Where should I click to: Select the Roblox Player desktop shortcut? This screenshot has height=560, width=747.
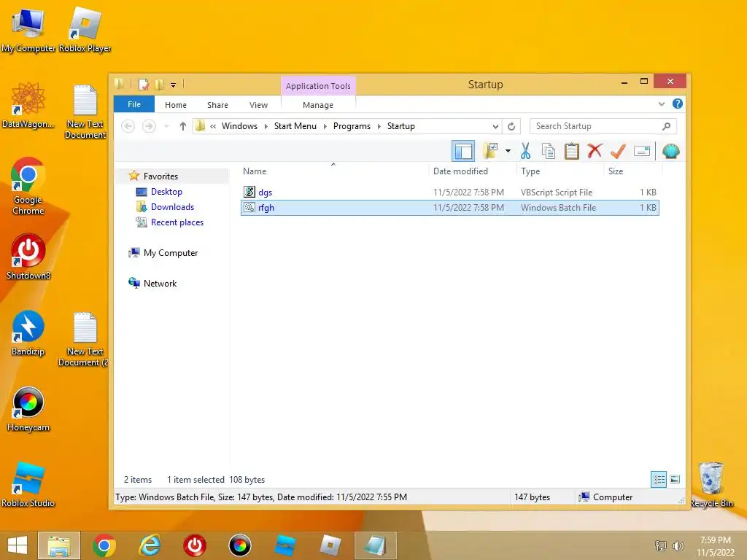tap(85, 29)
